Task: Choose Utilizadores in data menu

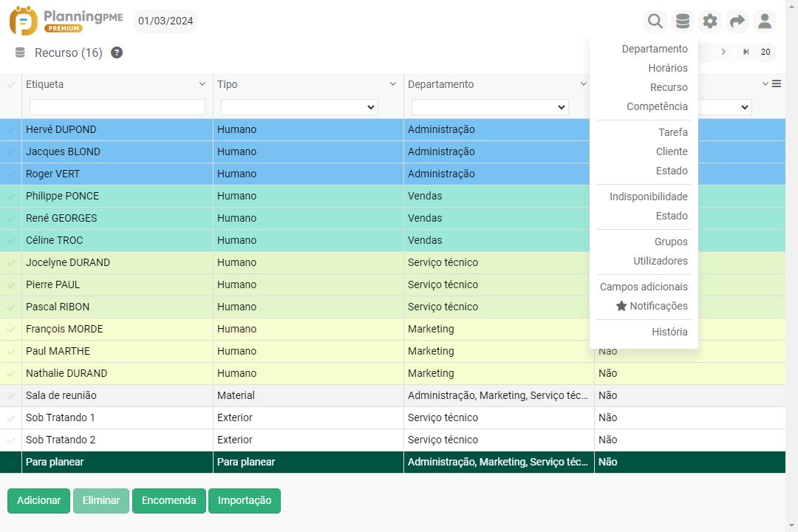Action: [x=660, y=261]
